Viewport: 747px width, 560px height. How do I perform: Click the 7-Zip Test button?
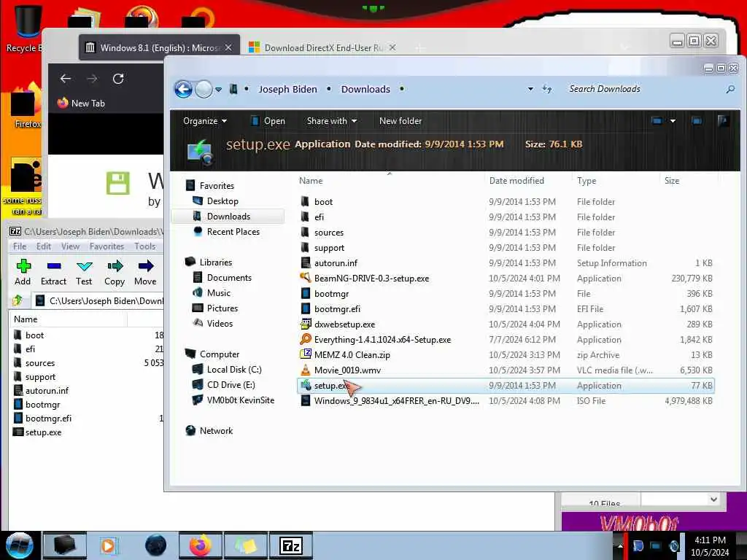pyautogui.click(x=84, y=273)
